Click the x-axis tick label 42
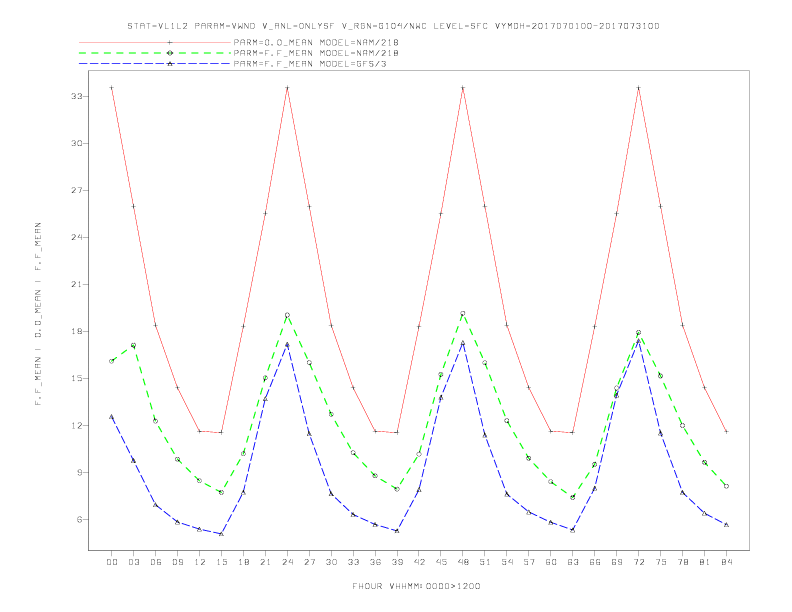The height and width of the screenshot is (612, 792). [419, 562]
